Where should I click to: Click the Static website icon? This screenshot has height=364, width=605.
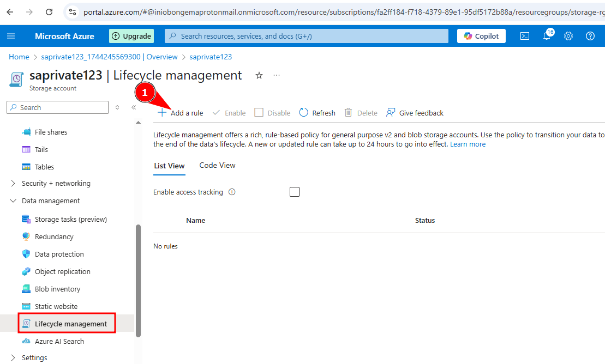[26, 307]
